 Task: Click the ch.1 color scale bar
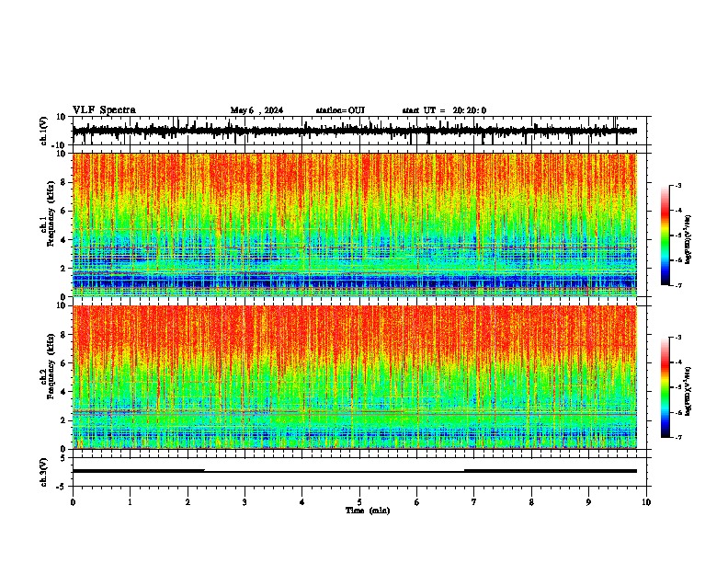[x=665, y=236]
